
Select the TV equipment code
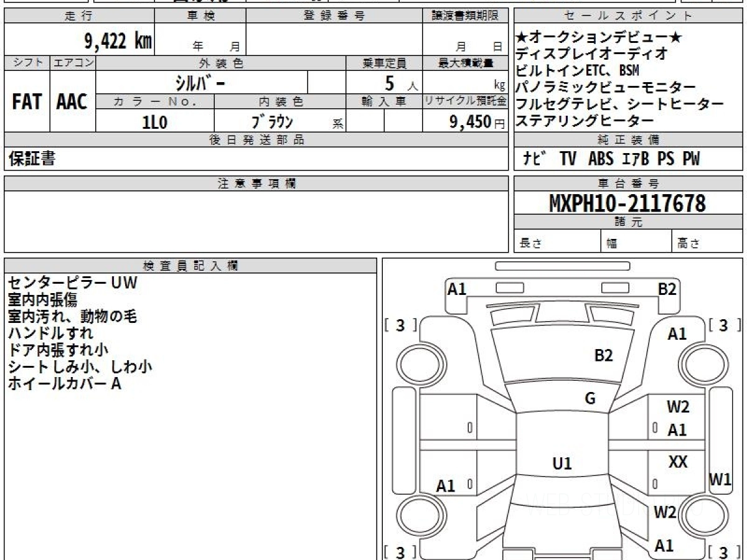pyautogui.click(x=568, y=159)
